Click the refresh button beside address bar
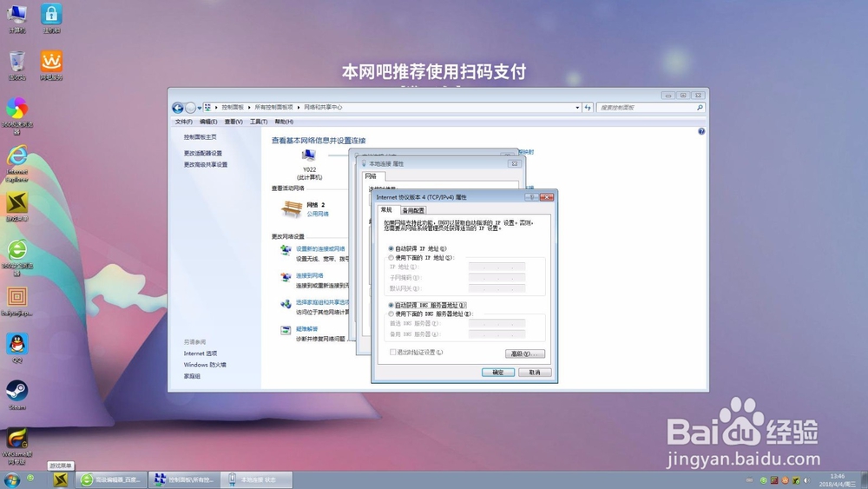The image size is (868, 489). 588,108
